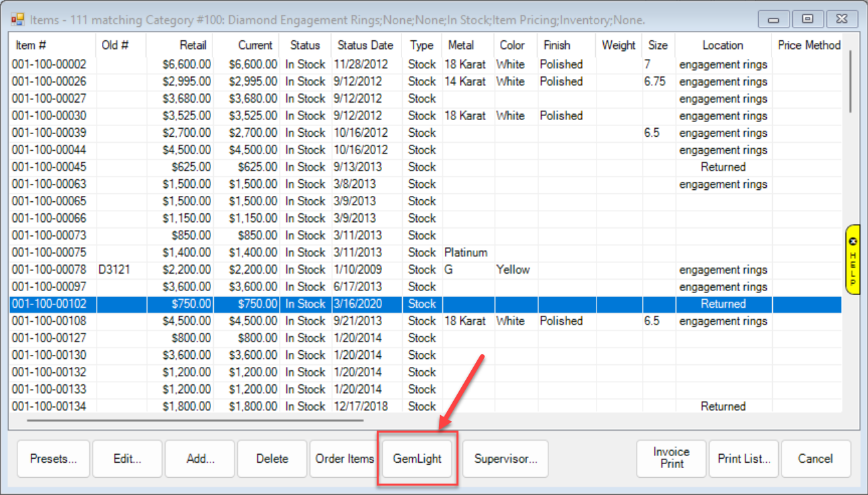Delete the selected item
Image resolution: width=868 pixels, height=495 pixels.
(x=272, y=459)
